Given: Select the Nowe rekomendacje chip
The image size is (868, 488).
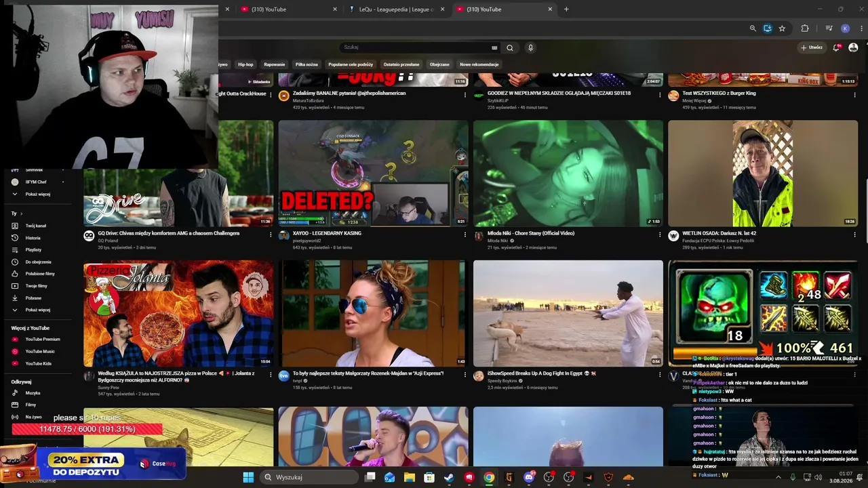Looking at the screenshot, I should 479,64.
